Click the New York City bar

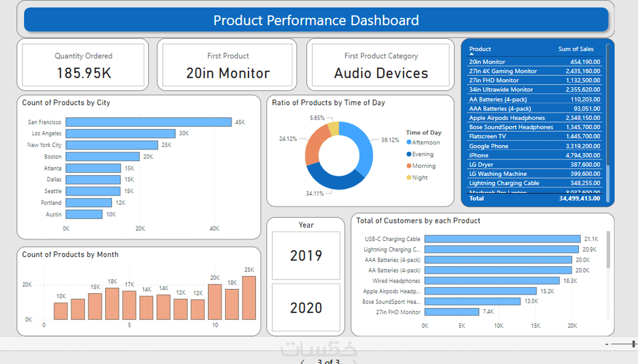[112, 145]
